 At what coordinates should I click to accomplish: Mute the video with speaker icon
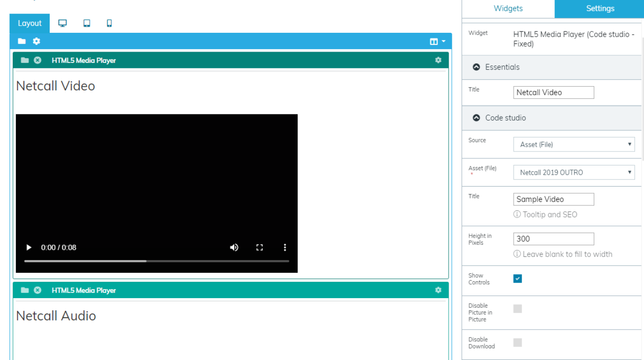click(x=234, y=247)
